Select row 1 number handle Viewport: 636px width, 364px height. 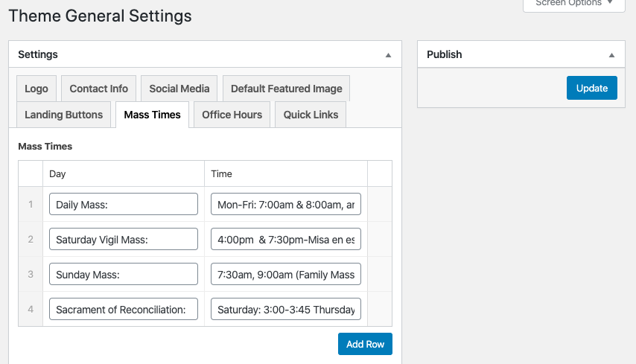31,205
